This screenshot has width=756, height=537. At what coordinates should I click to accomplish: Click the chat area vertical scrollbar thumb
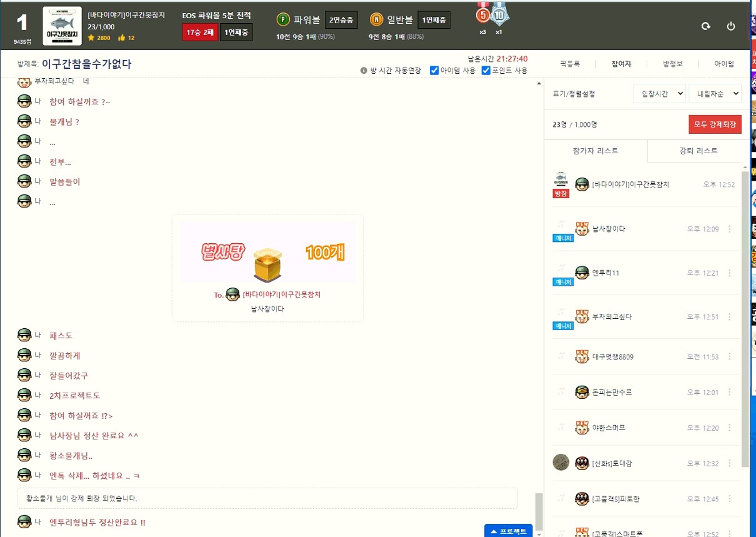539,511
